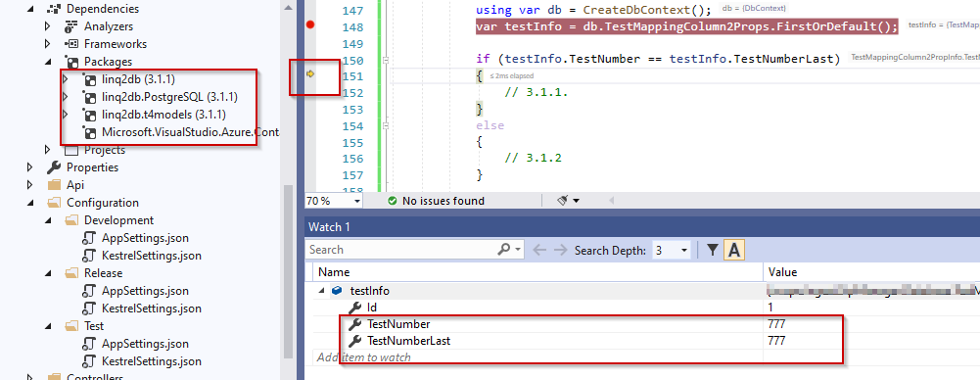This screenshot has width=980, height=380.
Task: Expand the Frameworks node
Action: tap(48, 44)
